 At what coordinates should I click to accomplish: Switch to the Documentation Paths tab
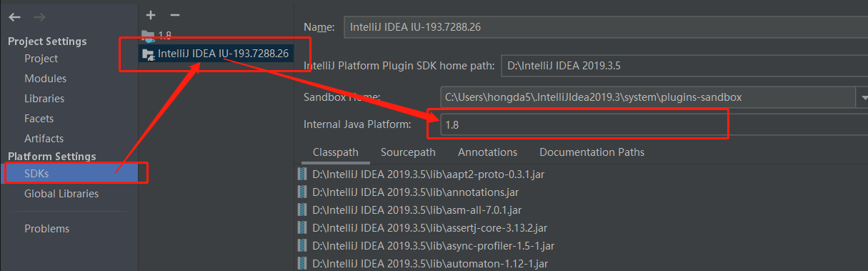[x=592, y=152]
